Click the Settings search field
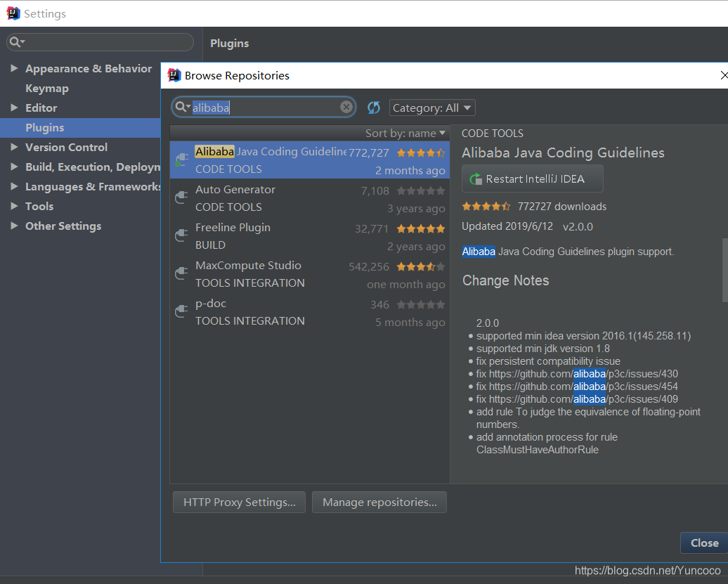 click(100, 42)
